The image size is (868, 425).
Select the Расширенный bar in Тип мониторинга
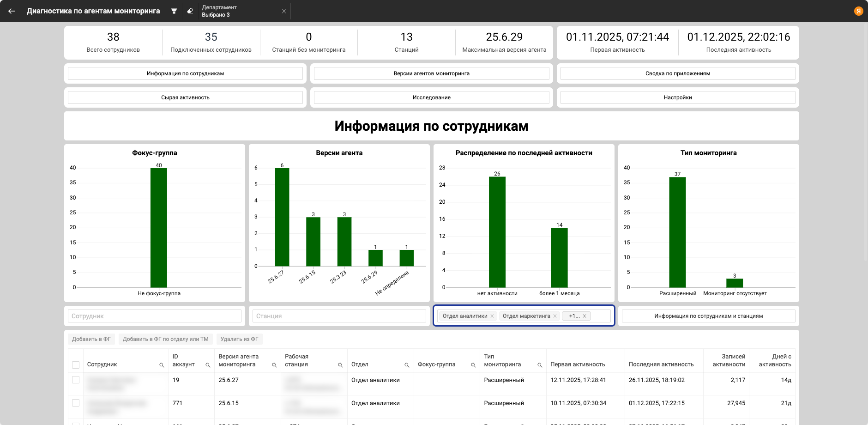pyautogui.click(x=677, y=232)
